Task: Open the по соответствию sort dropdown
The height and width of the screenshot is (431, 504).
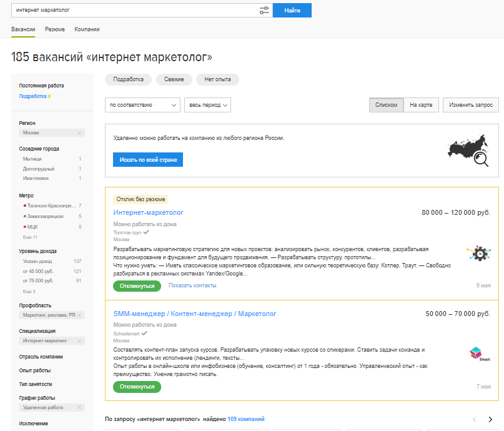Action: click(143, 105)
